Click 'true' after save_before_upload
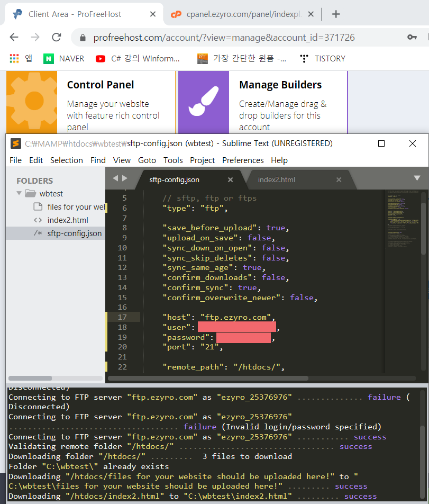Screen dimensions: 429x504 (276, 228)
